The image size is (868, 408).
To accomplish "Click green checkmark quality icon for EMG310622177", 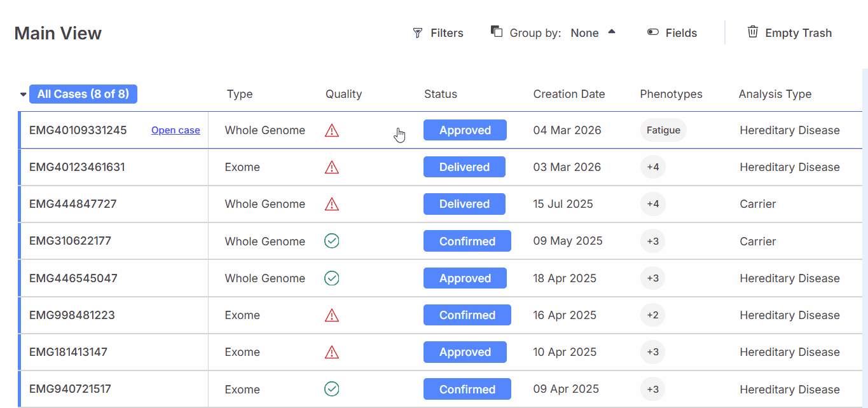I will [332, 241].
